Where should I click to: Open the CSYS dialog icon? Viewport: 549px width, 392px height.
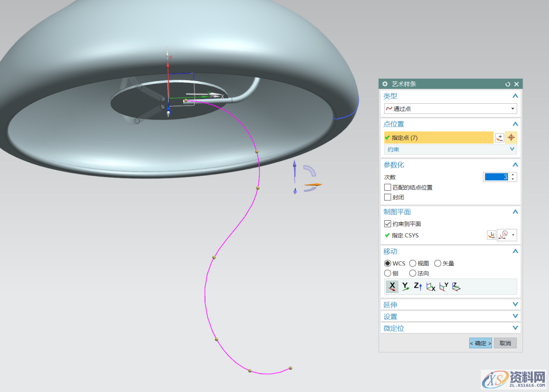point(491,235)
